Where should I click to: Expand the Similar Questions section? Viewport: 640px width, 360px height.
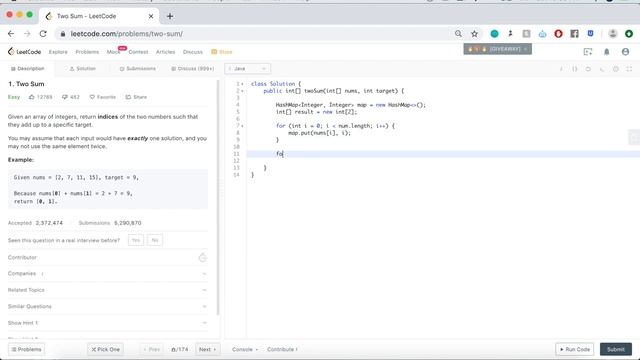pos(108,306)
